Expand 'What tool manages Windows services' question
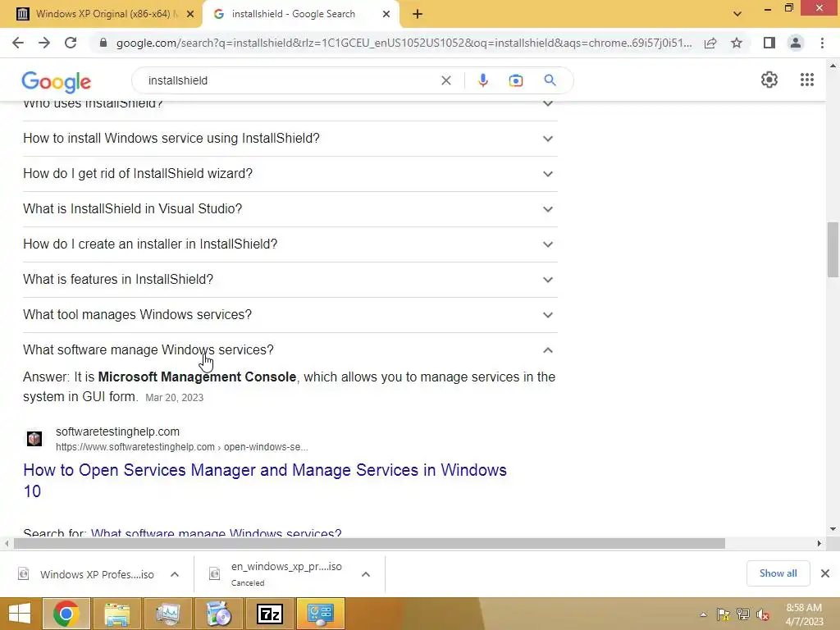 (290, 315)
